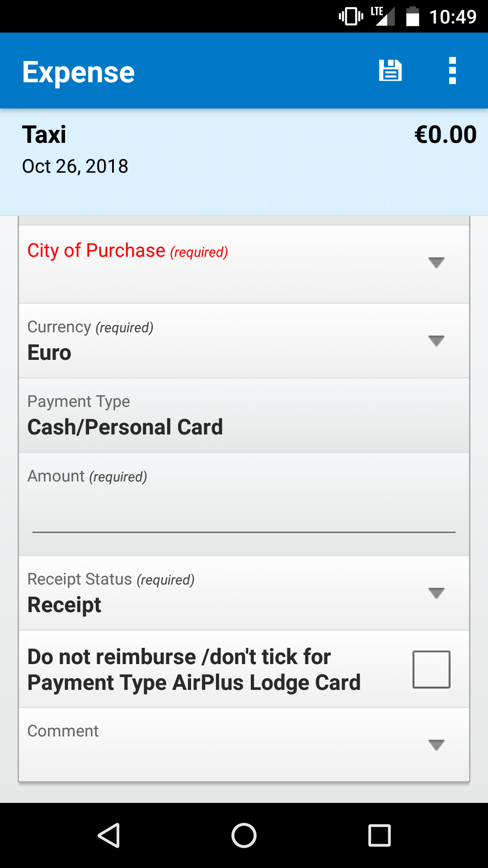Screen dimensions: 488x868
Task: Tap the save floppy disk icon
Action: (x=390, y=71)
